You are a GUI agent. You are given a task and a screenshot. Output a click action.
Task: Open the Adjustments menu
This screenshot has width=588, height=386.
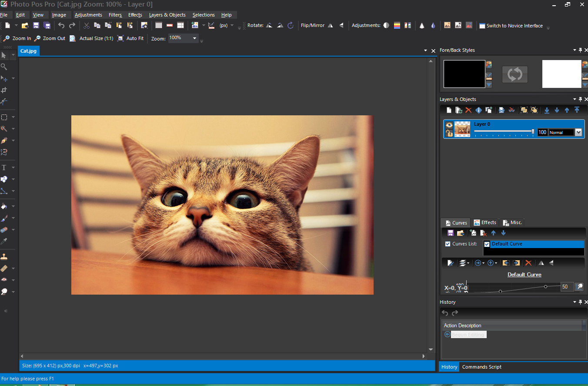pos(88,14)
